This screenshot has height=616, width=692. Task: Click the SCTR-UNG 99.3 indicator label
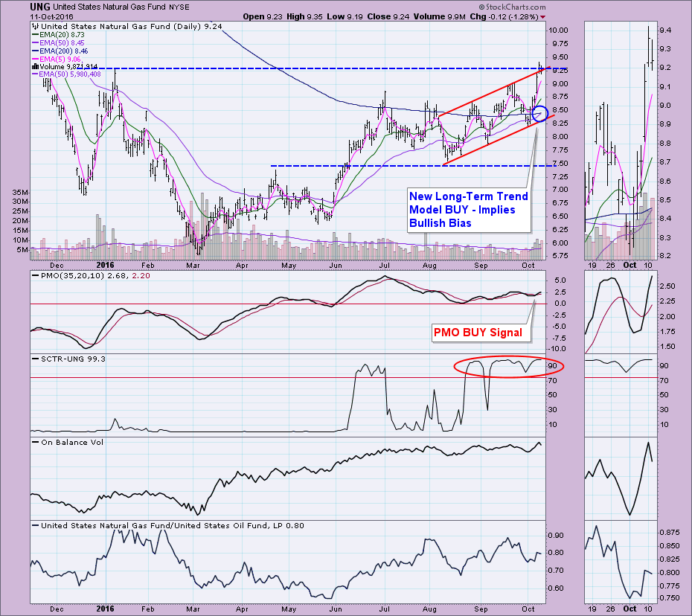(69, 359)
